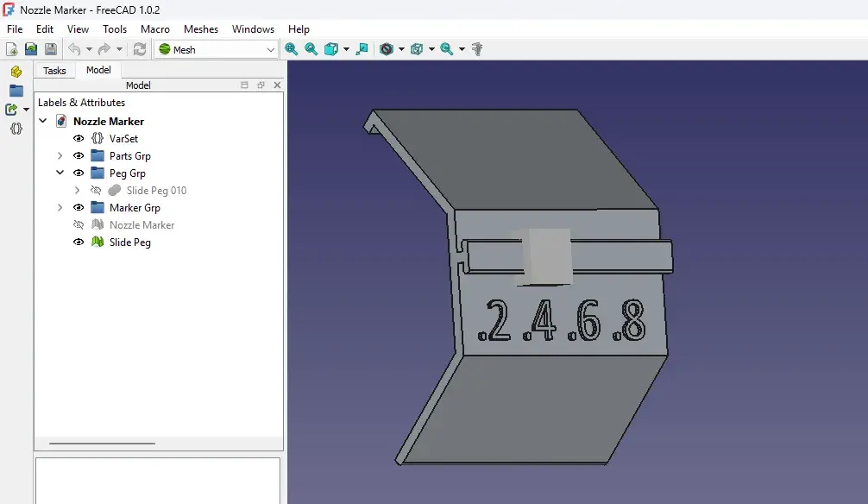Open the Help menu
This screenshot has width=868, height=504.
coord(299,29)
